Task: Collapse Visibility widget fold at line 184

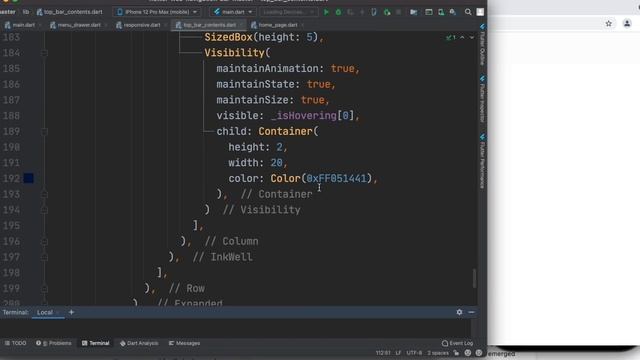Action: [x=44, y=53]
